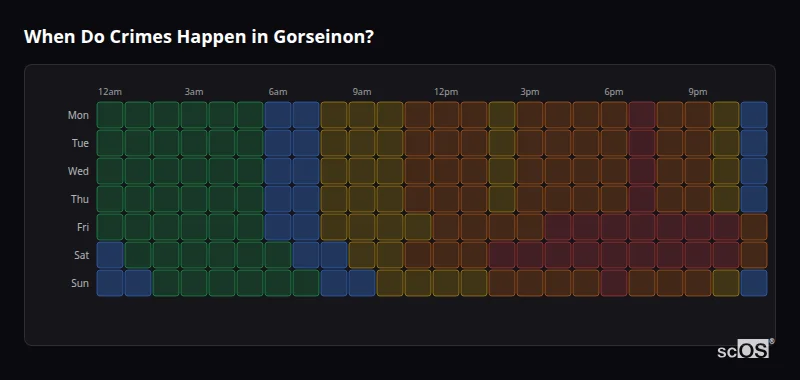Select the Sunday 11pm blue cell
Image resolution: width=800 pixels, height=380 pixels.
pyautogui.click(x=754, y=283)
